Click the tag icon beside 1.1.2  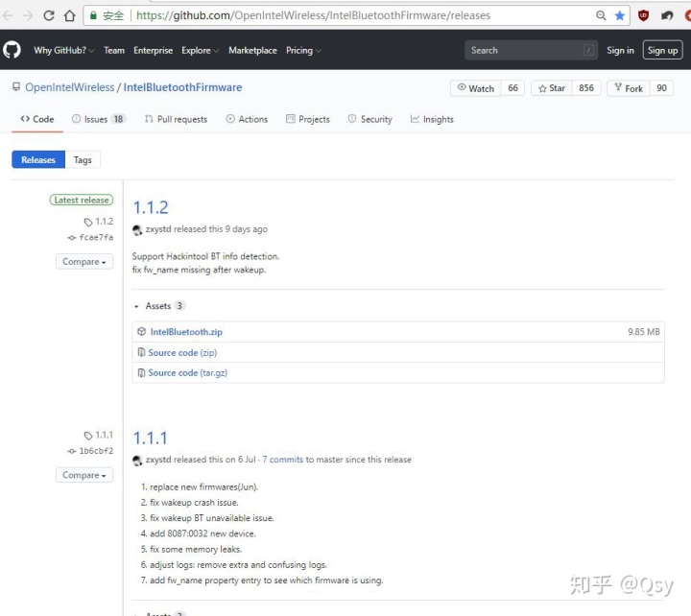click(x=88, y=222)
